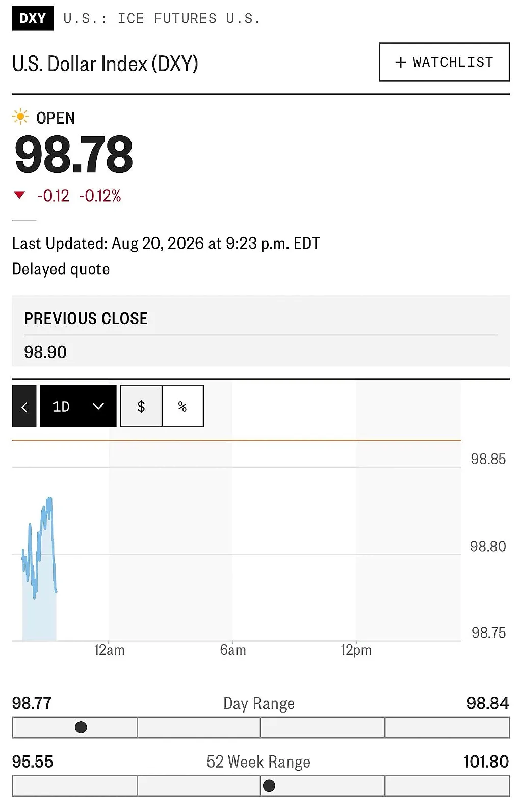Expand the chevron next to 1D
Image resolution: width=522 pixels, height=812 pixels.
click(98, 407)
